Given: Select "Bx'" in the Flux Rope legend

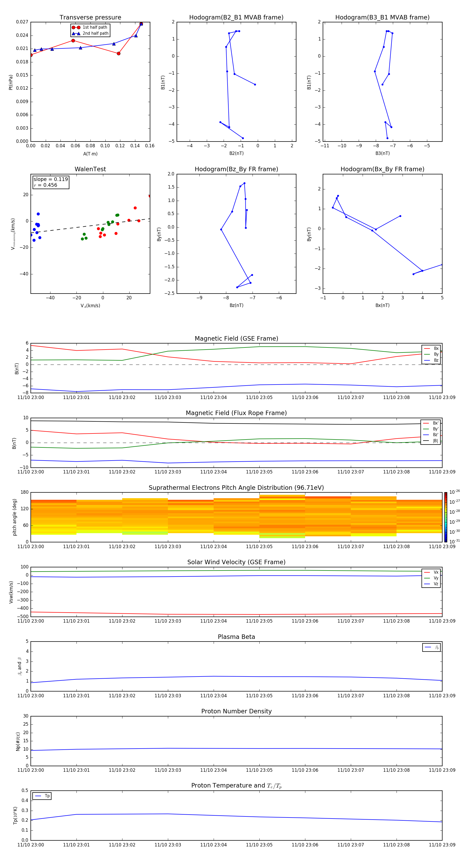Looking at the screenshot, I should coord(431,423).
